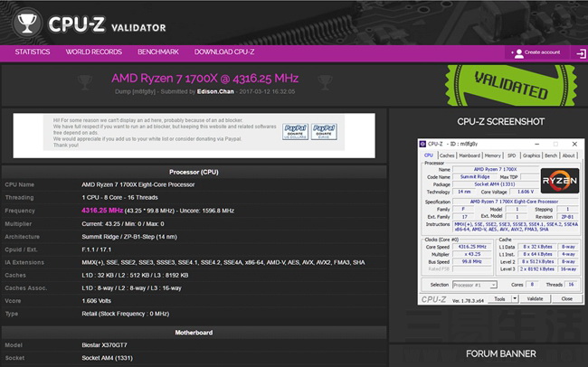Switch to the Caches tab
The height and width of the screenshot is (367, 588).
[x=446, y=155]
